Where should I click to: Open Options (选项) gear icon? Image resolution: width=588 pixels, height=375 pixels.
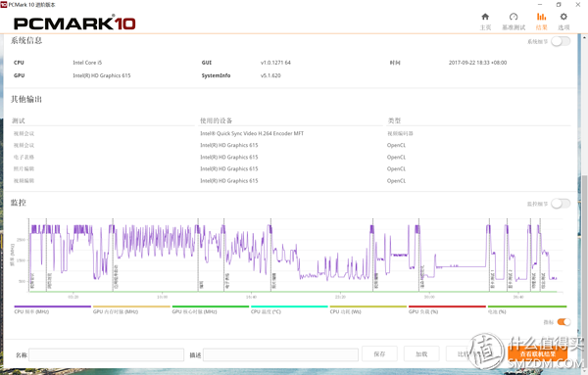pyautogui.click(x=563, y=17)
